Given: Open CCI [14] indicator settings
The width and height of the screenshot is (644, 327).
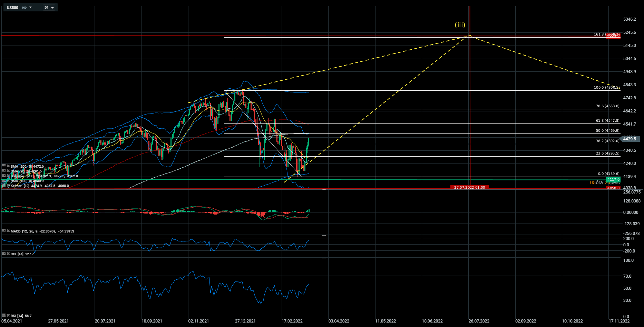Looking at the screenshot, I should 4,254.
